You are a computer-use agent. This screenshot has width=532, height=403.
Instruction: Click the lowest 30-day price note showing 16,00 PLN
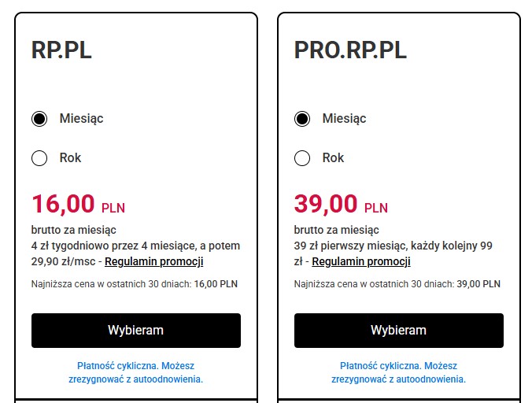(x=134, y=284)
